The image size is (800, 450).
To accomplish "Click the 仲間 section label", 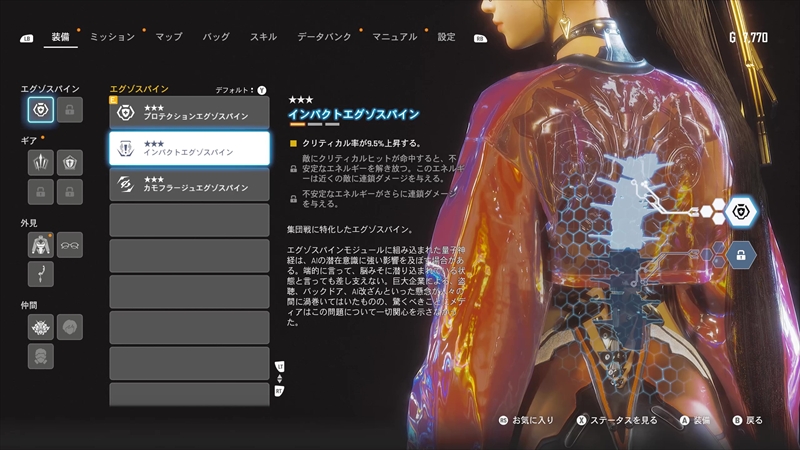I will (29, 305).
